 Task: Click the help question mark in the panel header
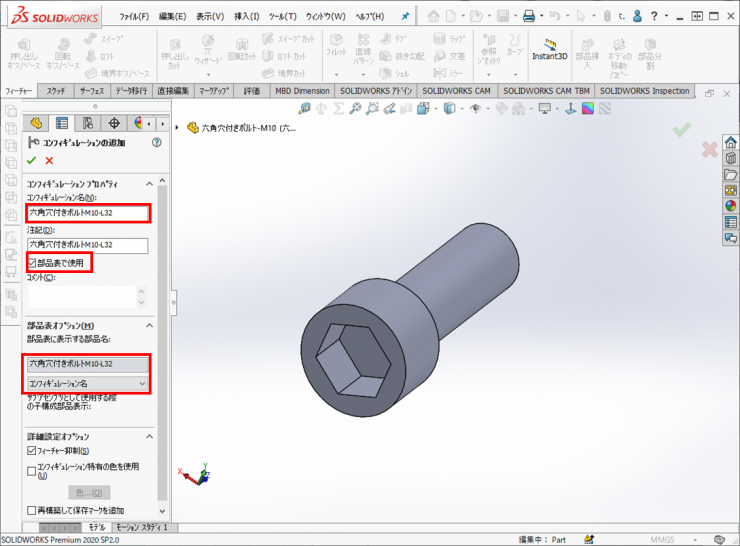coord(156,143)
